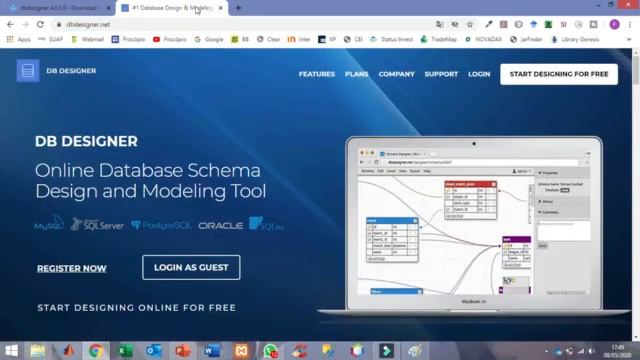This screenshot has width=640, height=360.
Task: Open the Chrome profile avatar
Action: pos(614,24)
